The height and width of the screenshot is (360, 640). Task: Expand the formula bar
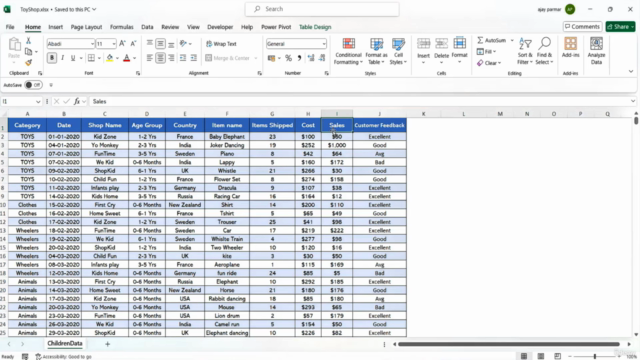(x=633, y=101)
